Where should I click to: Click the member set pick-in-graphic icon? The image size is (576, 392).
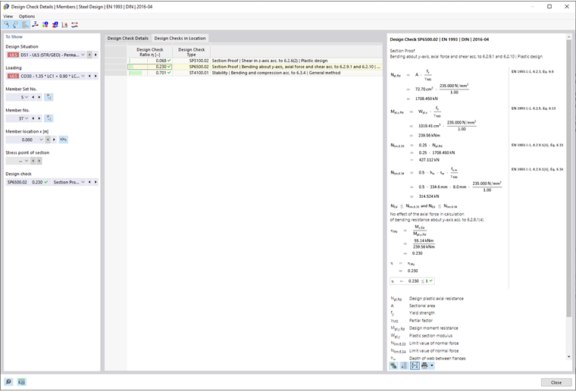click(x=49, y=97)
